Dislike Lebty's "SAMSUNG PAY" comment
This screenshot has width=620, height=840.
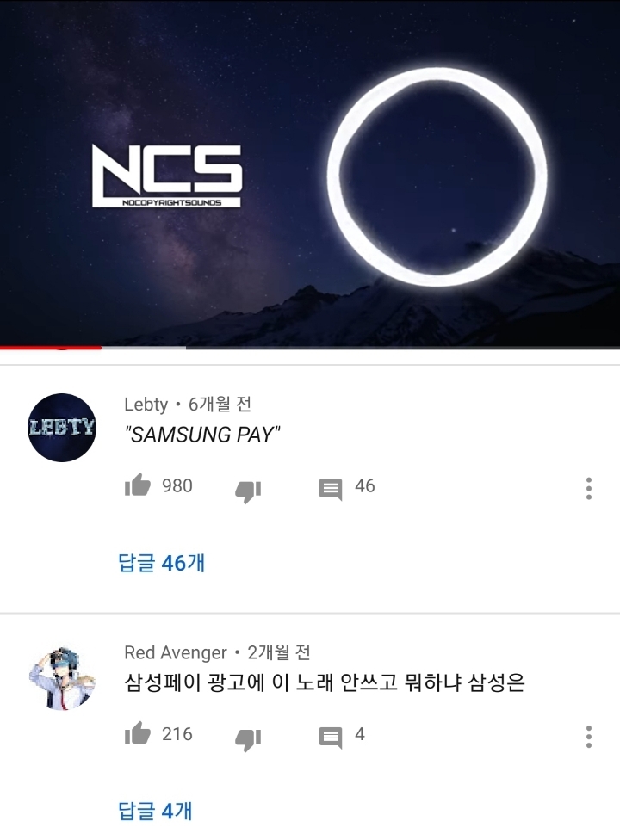248,491
